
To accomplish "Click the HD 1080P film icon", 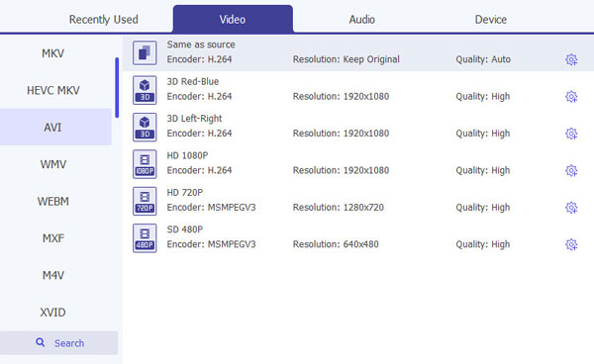I will click(145, 164).
